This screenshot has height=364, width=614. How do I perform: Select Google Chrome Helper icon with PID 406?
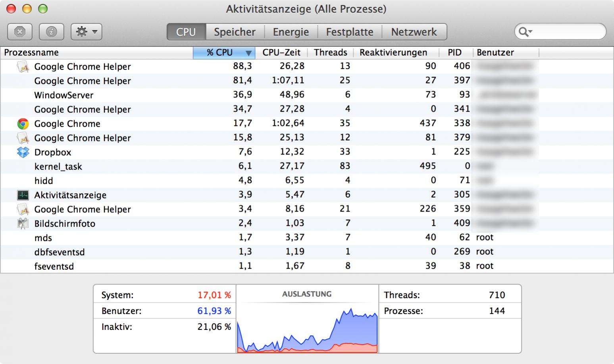(x=23, y=67)
